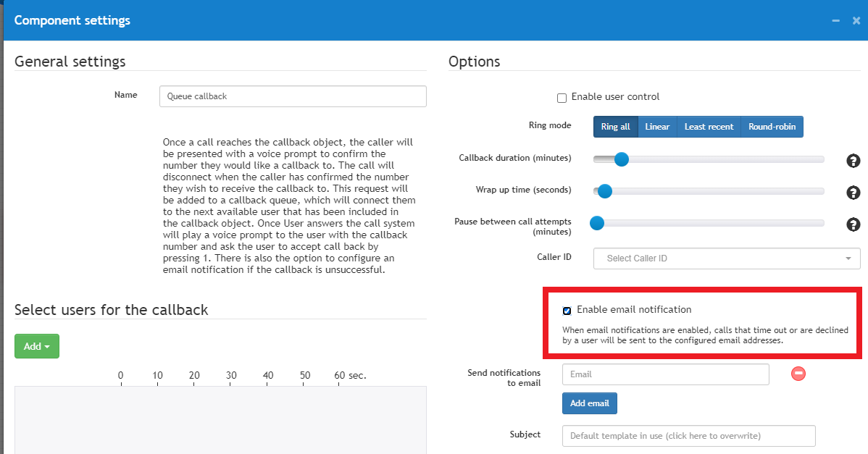Click the Component settings title

click(72, 20)
